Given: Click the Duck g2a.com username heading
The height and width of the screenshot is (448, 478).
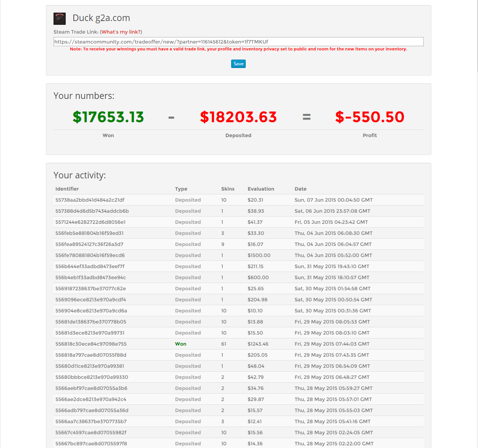Looking at the screenshot, I should [101, 18].
